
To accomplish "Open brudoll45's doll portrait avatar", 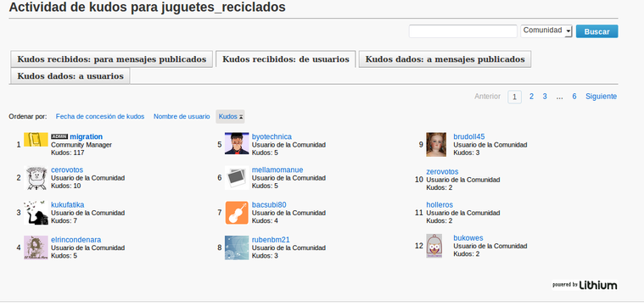I will pyautogui.click(x=436, y=144).
